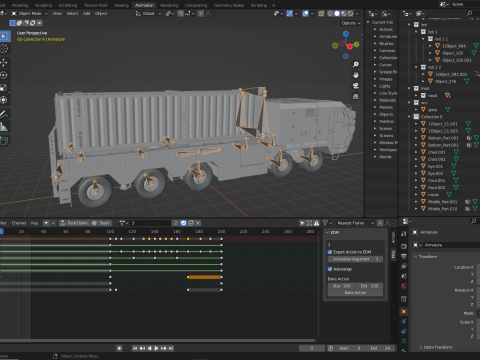Click the dope sheet horizontal scrollbar
Viewport: 480px width, 360px height.
pos(158,340)
